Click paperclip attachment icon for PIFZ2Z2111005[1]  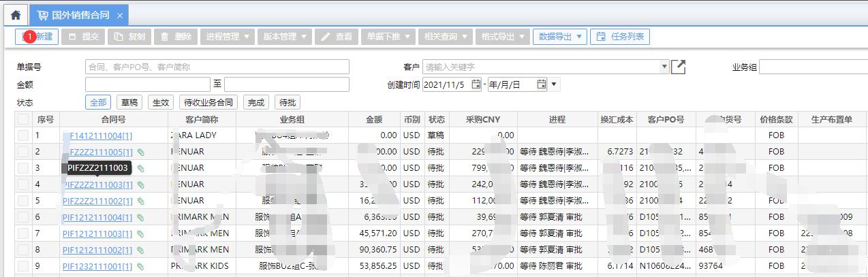pyautogui.click(x=140, y=152)
